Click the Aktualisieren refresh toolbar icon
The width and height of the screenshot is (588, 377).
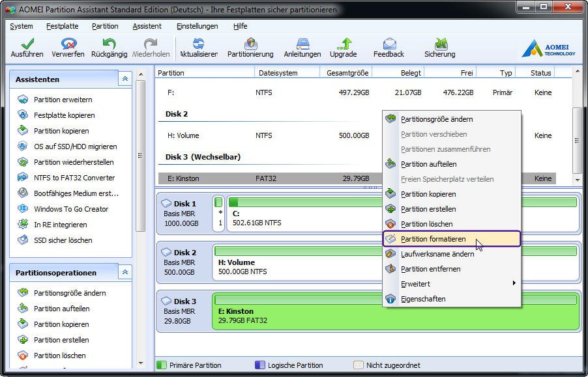tap(198, 44)
